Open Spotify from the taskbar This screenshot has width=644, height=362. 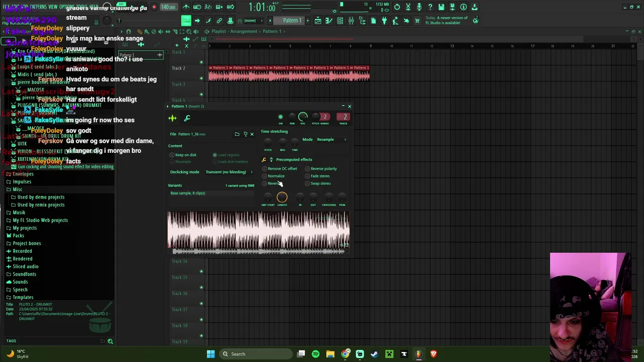315,354
